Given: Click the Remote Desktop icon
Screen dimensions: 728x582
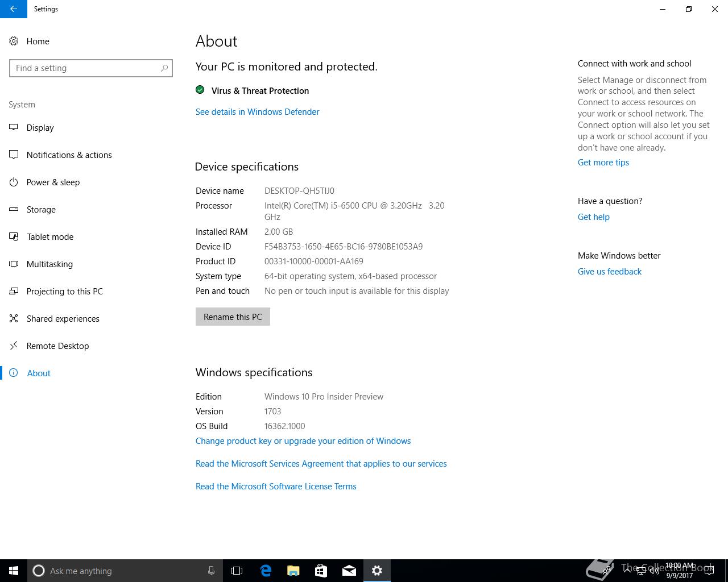Looking at the screenshot, I should 14,346.
